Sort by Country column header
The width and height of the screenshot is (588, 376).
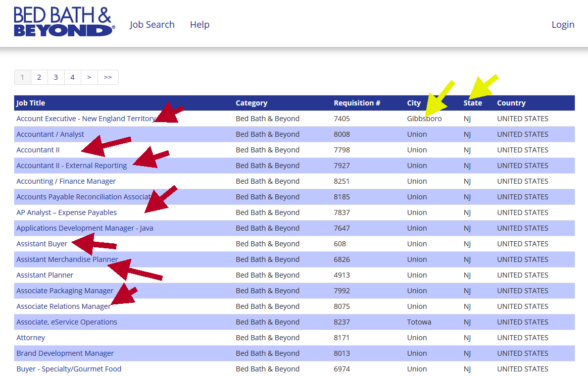pos(511,103)
